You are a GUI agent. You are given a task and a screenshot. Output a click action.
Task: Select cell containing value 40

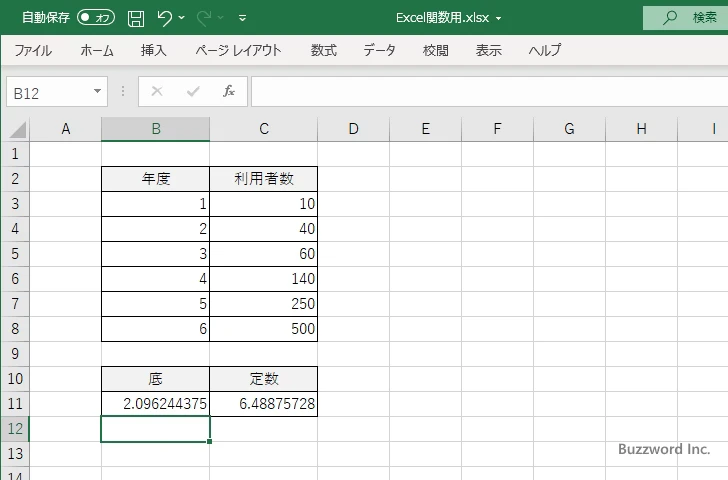click(264, 229)
